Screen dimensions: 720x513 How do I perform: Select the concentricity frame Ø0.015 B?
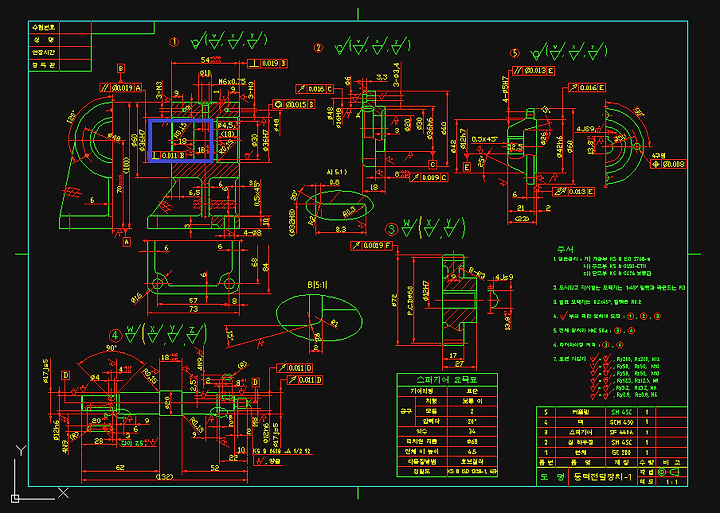pos(294,105)
